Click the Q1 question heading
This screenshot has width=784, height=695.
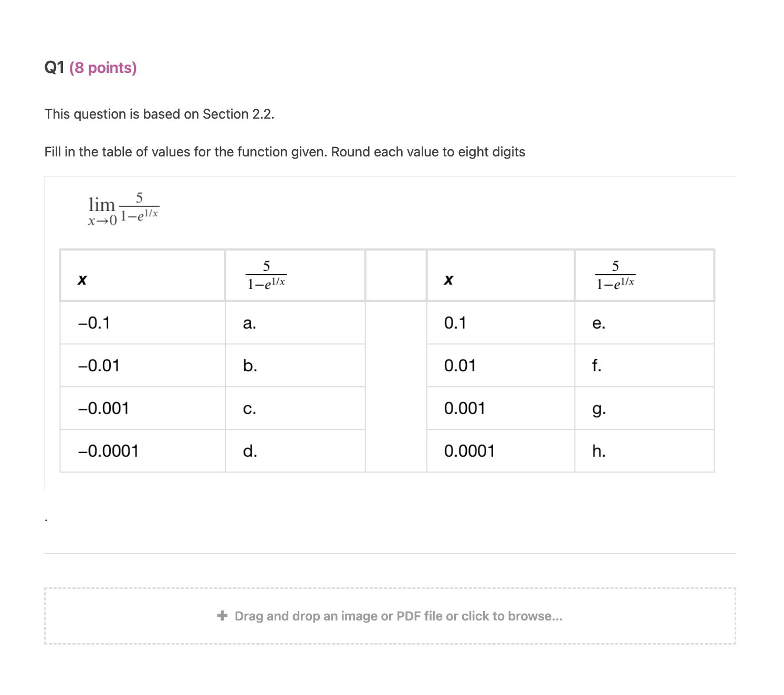tap(55, 67)
